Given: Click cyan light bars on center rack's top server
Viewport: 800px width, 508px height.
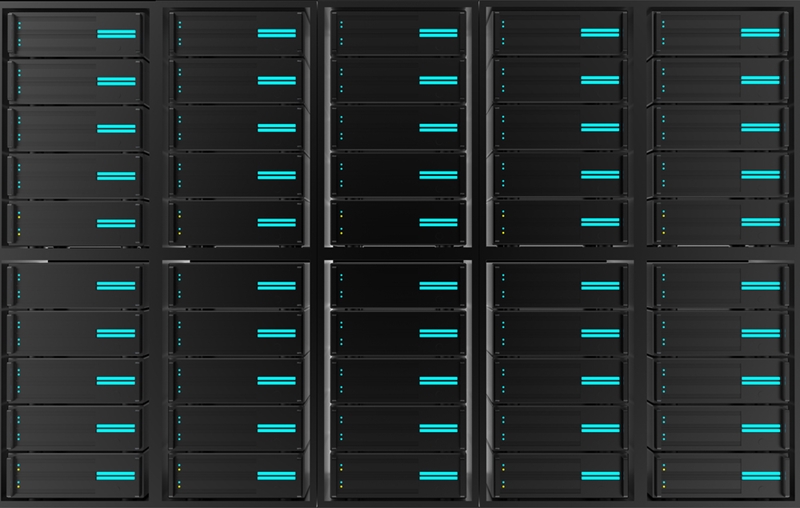Looking at the screenshot, I should pyautogui.click(x=437, y=34).
